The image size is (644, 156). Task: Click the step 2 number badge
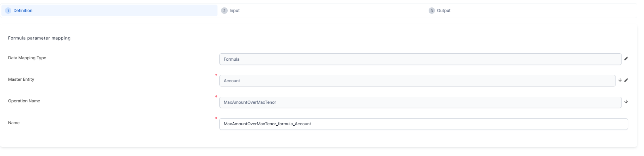coord(224,11)
